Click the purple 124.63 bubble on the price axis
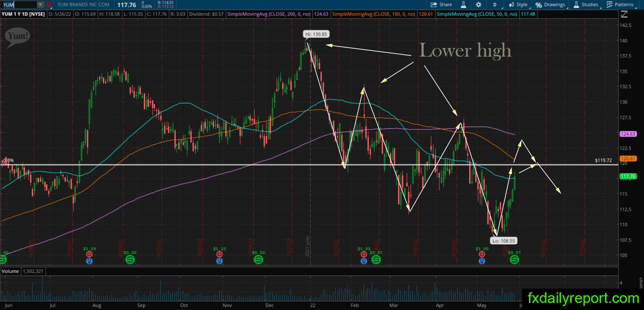This screenshot has width=644, height=310. coord(628,134)
